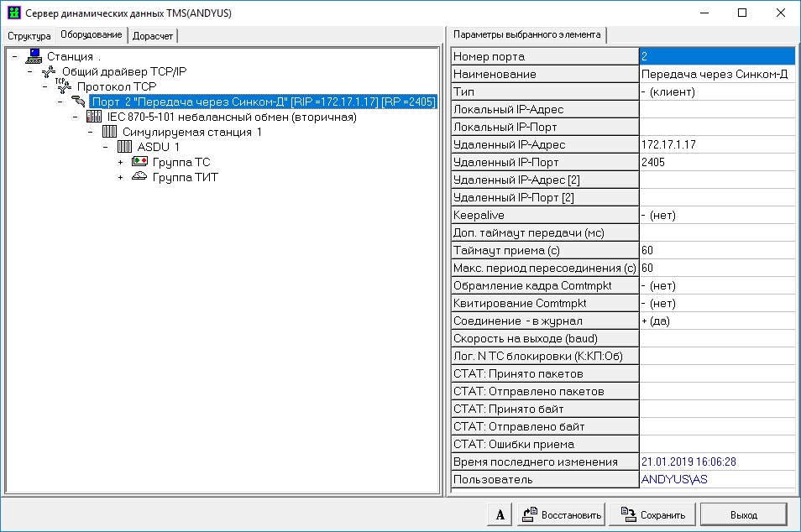The image size is (801, 532).
Task: Click the IEC 870-5-101 protocol icon
Action: [x=94, y=117]
